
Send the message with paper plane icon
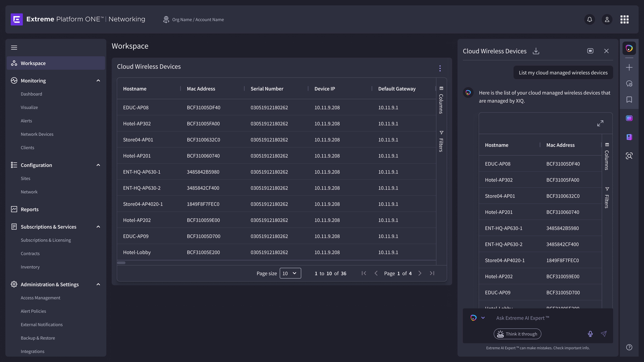point(604,334)
